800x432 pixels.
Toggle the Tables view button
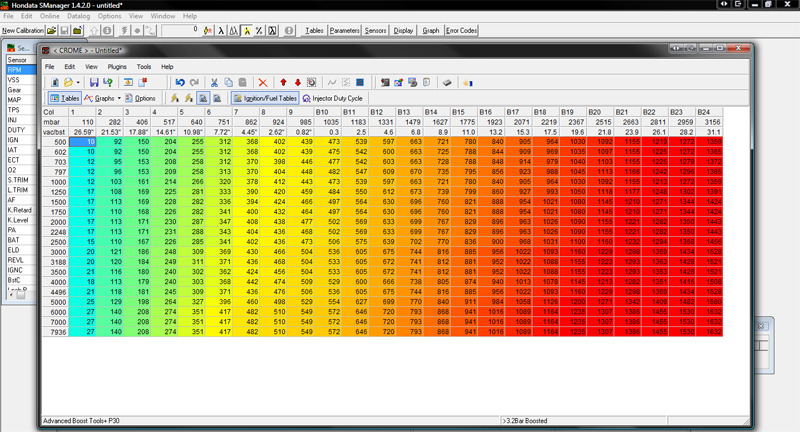(x=64, y=99)
